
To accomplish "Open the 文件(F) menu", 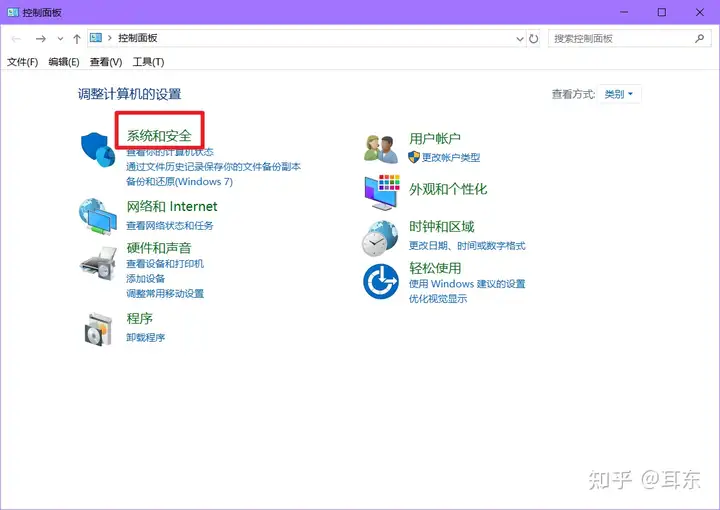I will click(x=22, y=62).
